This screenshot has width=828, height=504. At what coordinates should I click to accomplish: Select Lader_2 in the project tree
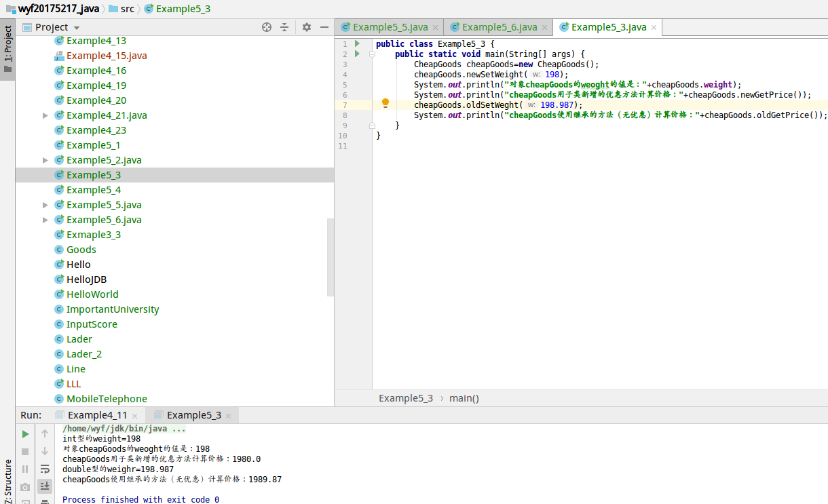tap(84, 354)
